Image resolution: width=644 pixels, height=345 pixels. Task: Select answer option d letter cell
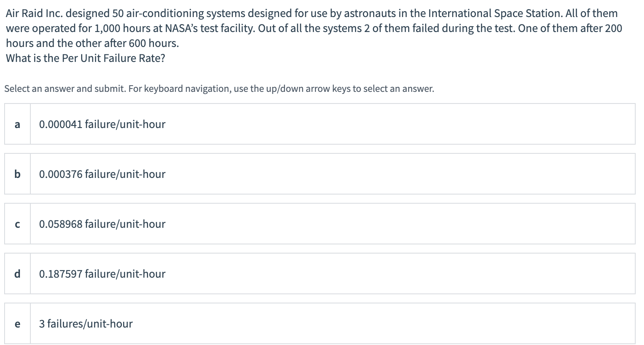click(17, 274)
